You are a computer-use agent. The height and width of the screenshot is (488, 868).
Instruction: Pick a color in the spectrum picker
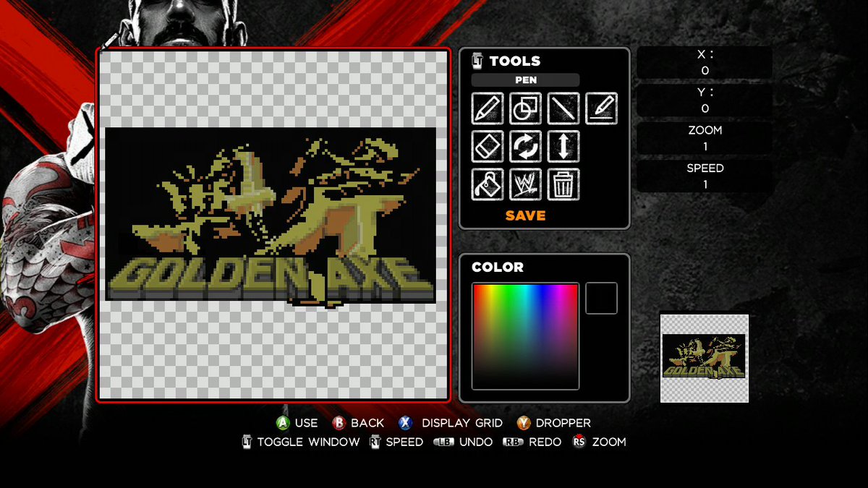tap(526, 336)
